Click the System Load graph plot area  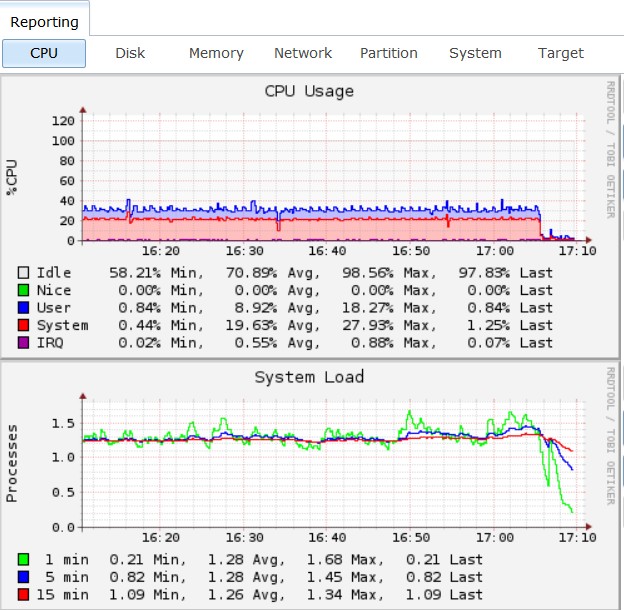pyautogui.click(x=333, y=464)
